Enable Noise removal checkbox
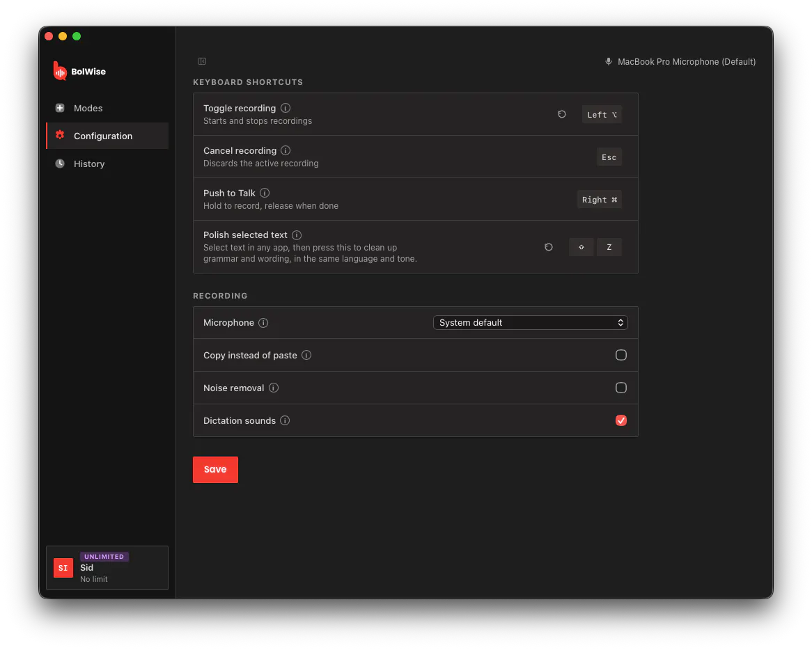 (621, 388)
